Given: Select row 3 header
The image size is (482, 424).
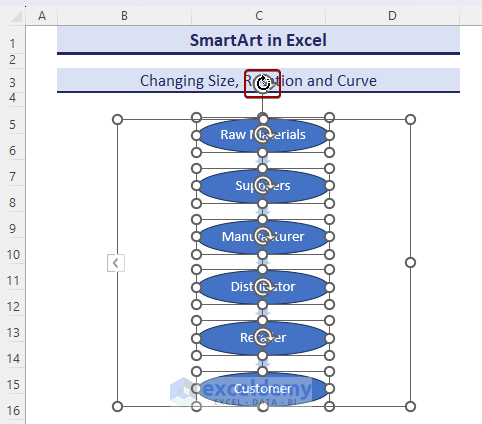Looking at the screenshot, I should click(x=12, y=82).
